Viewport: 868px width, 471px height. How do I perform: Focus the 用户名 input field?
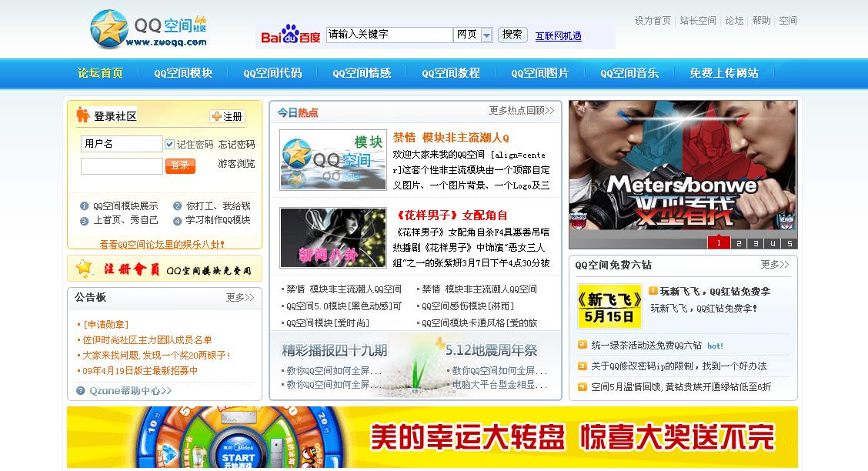coord(122,144)
